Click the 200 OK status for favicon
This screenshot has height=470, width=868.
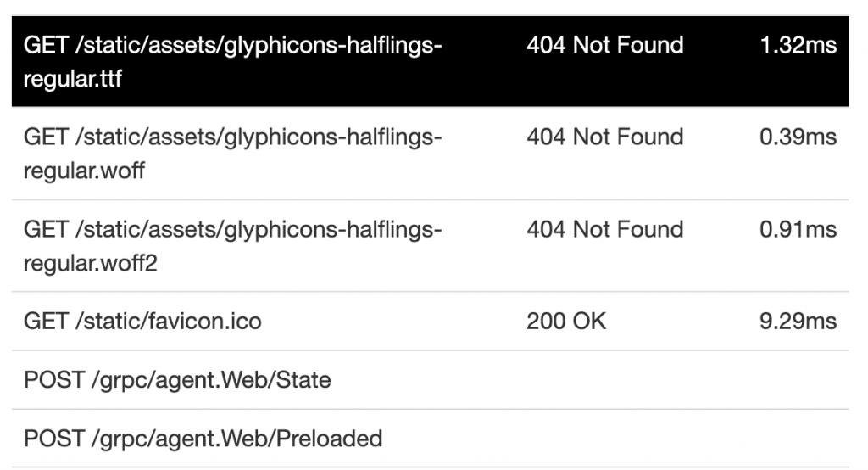tap(566, 321)
